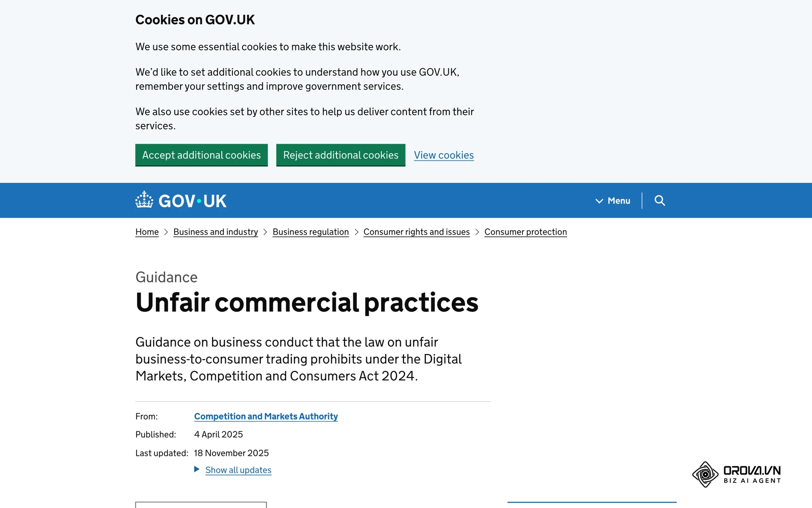Reject additional cookies
Viewport: 812px width, 508px height.
[341, 155]
